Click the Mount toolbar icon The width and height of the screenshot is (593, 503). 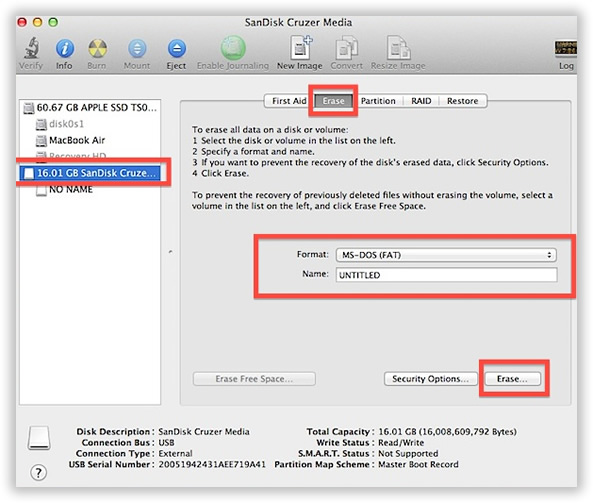(x=137, y=48)
